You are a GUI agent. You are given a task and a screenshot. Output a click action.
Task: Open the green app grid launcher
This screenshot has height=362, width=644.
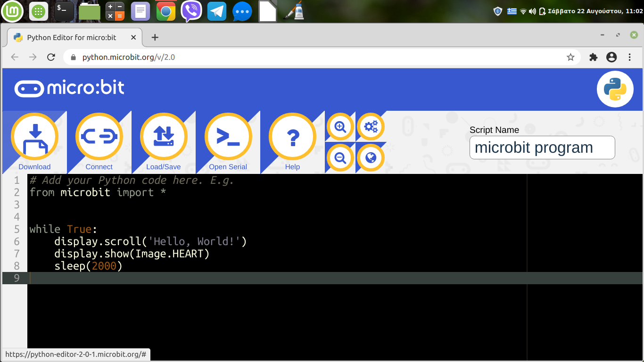(x=39, y=11)
